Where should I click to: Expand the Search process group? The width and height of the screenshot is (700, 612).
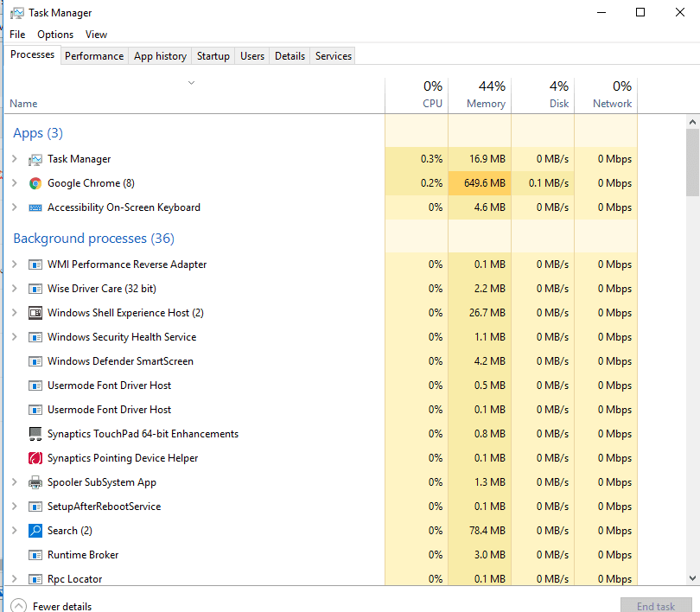click(x=14, y=531)
